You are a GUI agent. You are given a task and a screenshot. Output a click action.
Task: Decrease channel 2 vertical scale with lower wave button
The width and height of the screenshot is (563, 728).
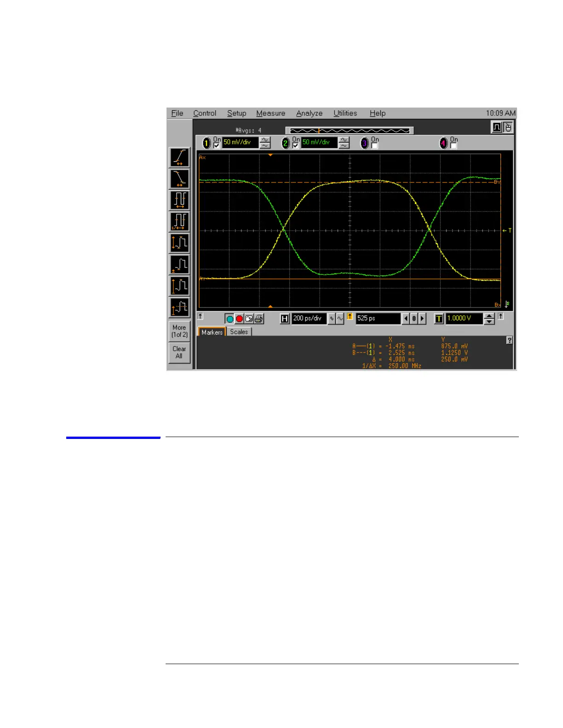pos(344,146)
